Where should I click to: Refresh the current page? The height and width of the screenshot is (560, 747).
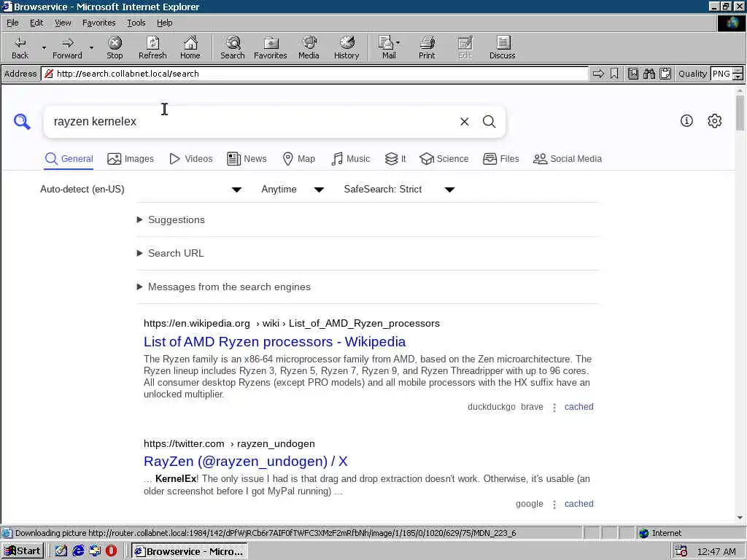tap(152, 47)
